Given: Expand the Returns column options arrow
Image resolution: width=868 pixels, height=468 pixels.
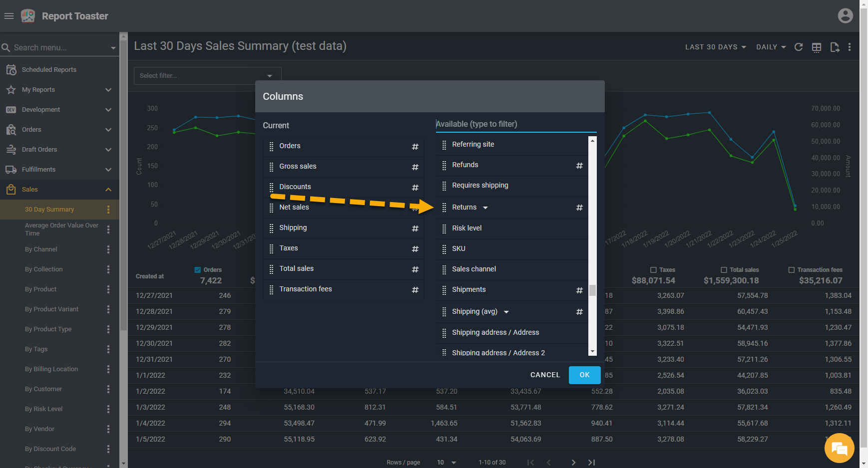Looking at the screenshot, I should click(485, 208).
